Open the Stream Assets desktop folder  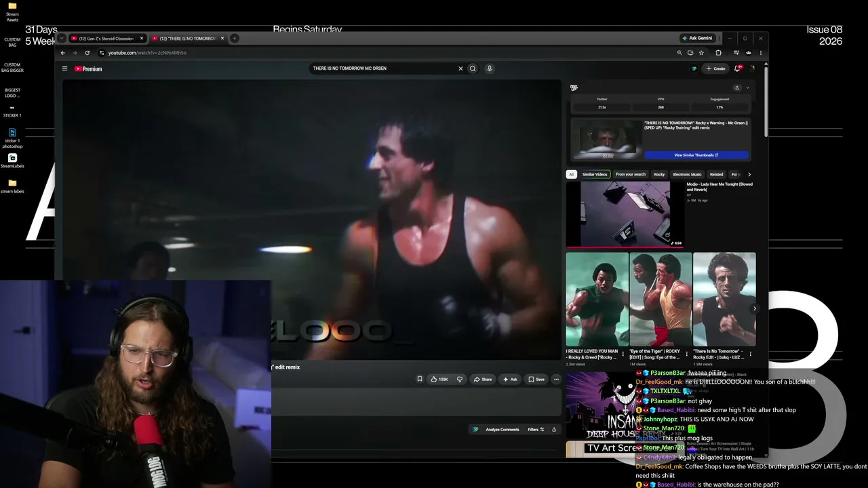(12, 12)
